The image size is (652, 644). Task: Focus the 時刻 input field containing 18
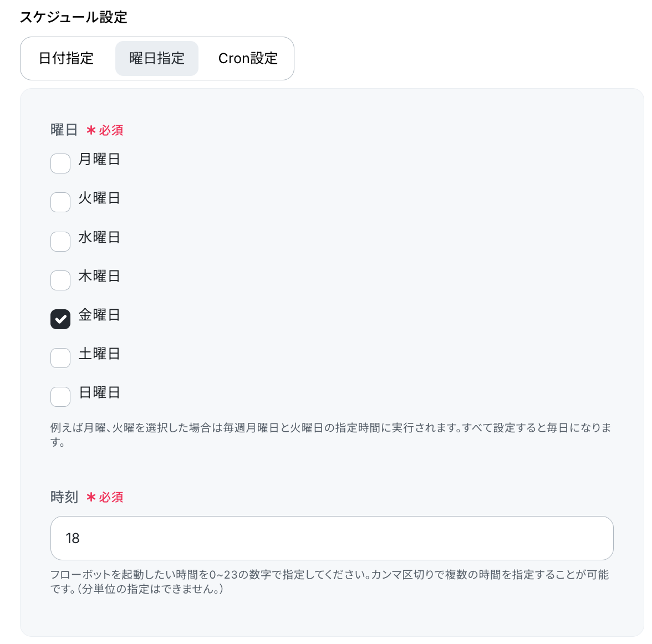[x=332, y=538]
